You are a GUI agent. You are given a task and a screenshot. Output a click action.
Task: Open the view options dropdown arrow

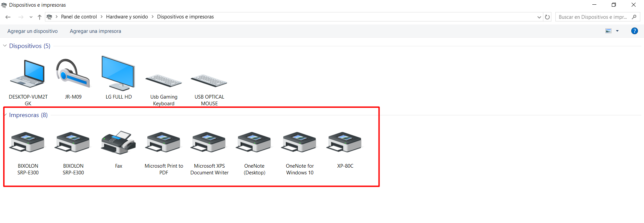(617, 31)
